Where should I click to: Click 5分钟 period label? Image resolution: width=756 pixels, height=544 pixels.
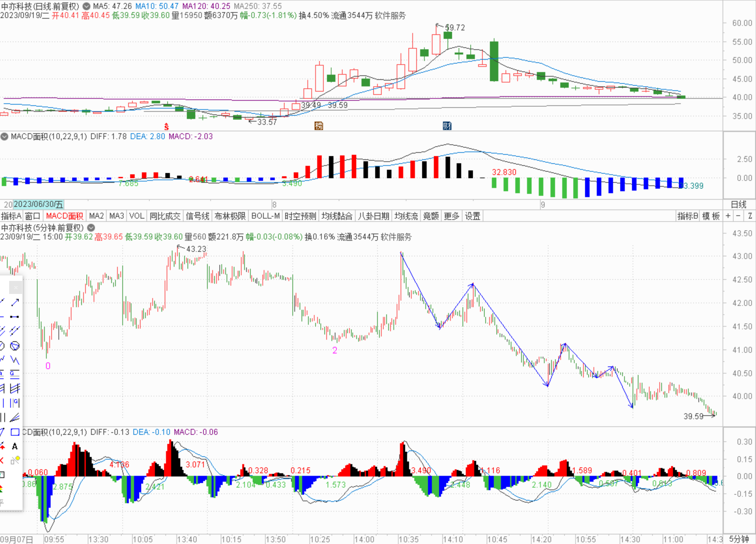point(739,539)
